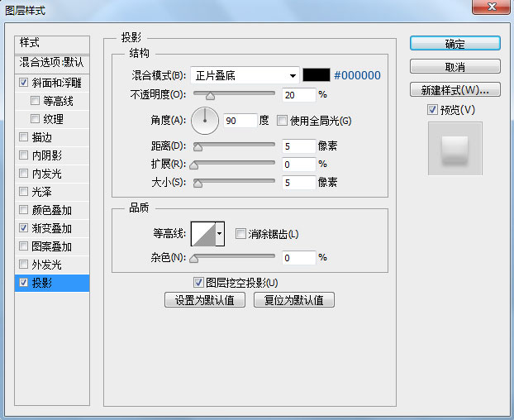
Task: Enable 消除锯齿 checkbox
Action: coord(240,234)
